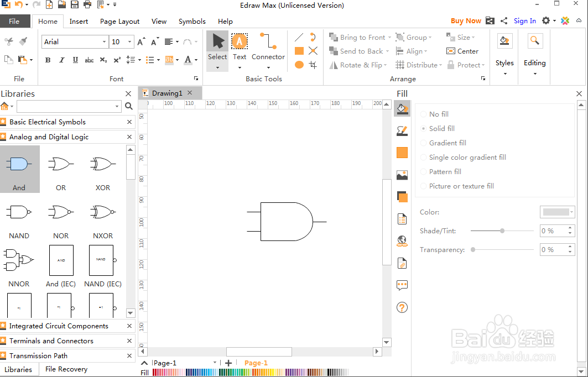Choose the NAND (IEC) symbol

pos(103,266)
